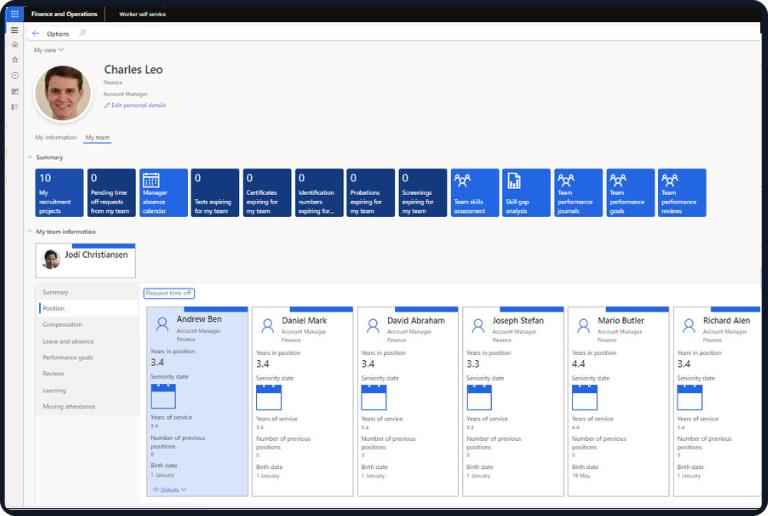Collapse the Summary section

click(x=29, y=157)
